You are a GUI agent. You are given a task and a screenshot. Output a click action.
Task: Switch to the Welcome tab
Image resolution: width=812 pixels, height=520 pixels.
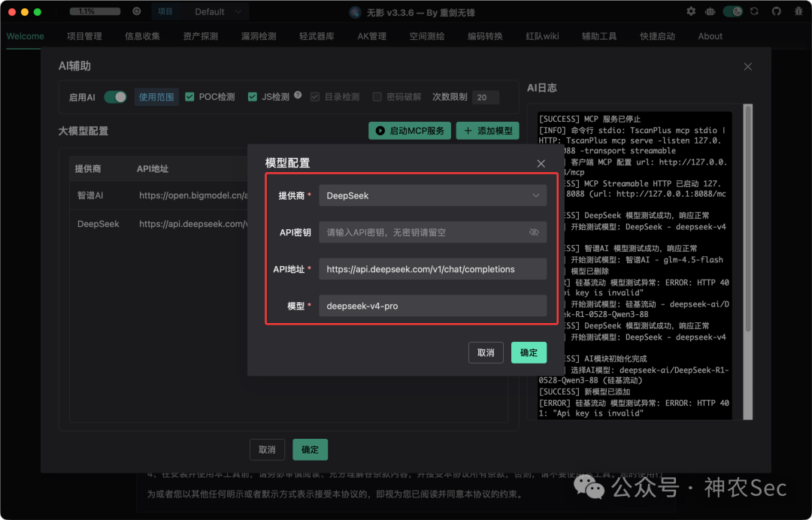click(25, 36)
